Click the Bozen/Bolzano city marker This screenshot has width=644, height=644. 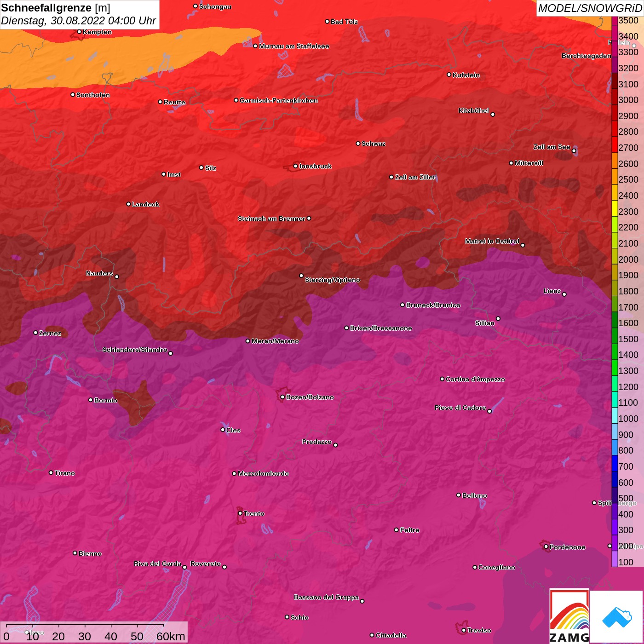pos(282,397)
